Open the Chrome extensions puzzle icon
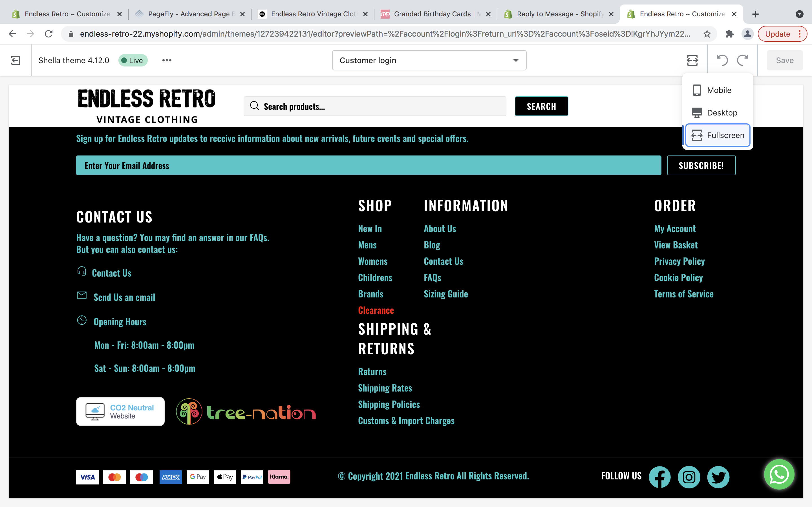The height and width of the screenshot is (507, 812). [x=729, y=34]
